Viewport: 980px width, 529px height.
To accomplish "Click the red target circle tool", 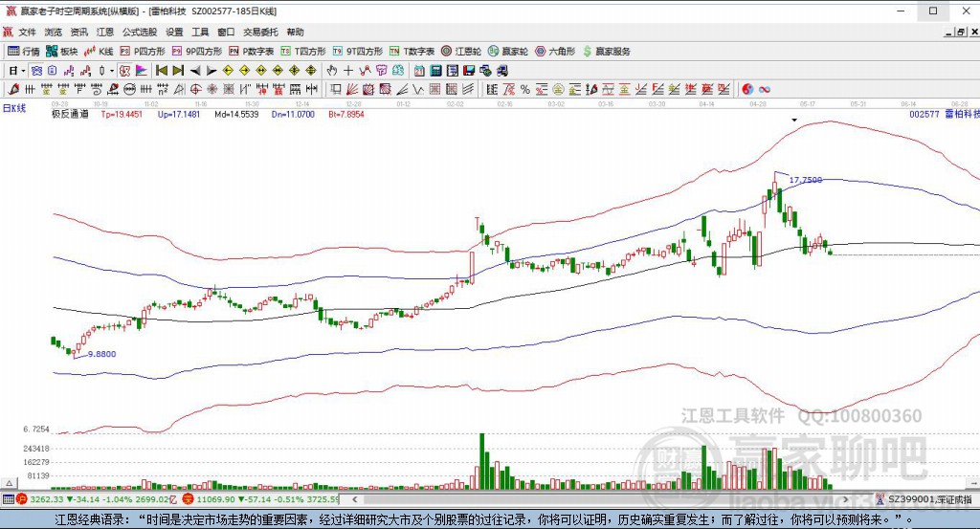I will click(195, 89).
